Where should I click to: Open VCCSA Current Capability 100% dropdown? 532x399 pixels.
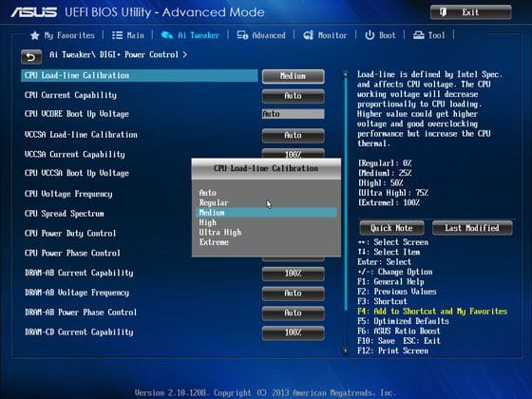point(294,153)
